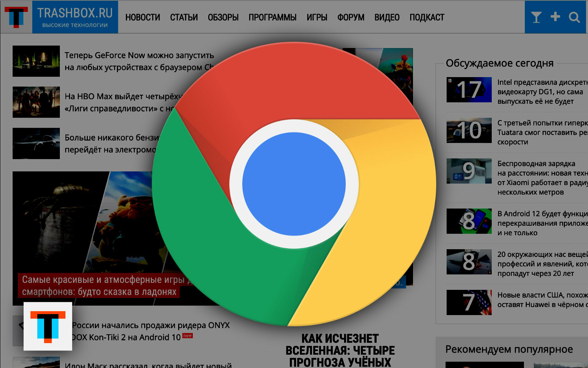The height and width of the screenshot is (368, 588).
Task: Click thumbnail with 7 comments
Action: [x=469, y=302]
